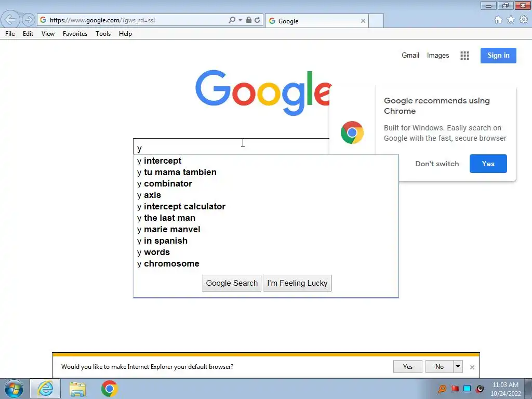Open the Tools menu
Image resolution: width=532 pixels, height=399 pixels.
pyautogui.click(x=103, y=34)
